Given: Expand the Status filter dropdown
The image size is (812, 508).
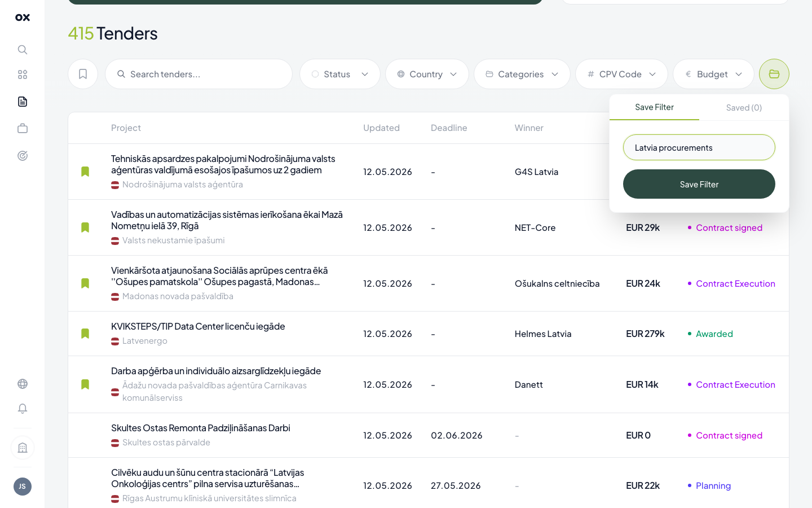Looking at the screenshot, I should (x=340, y=74).
